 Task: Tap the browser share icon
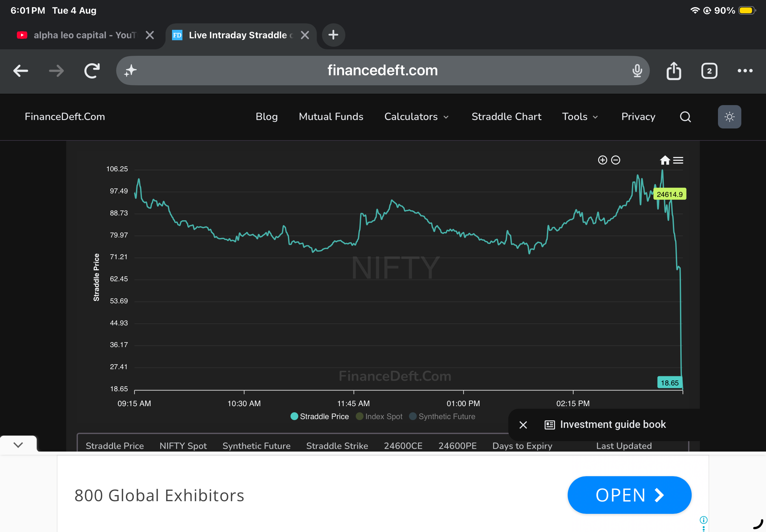[x=673, y=71]
